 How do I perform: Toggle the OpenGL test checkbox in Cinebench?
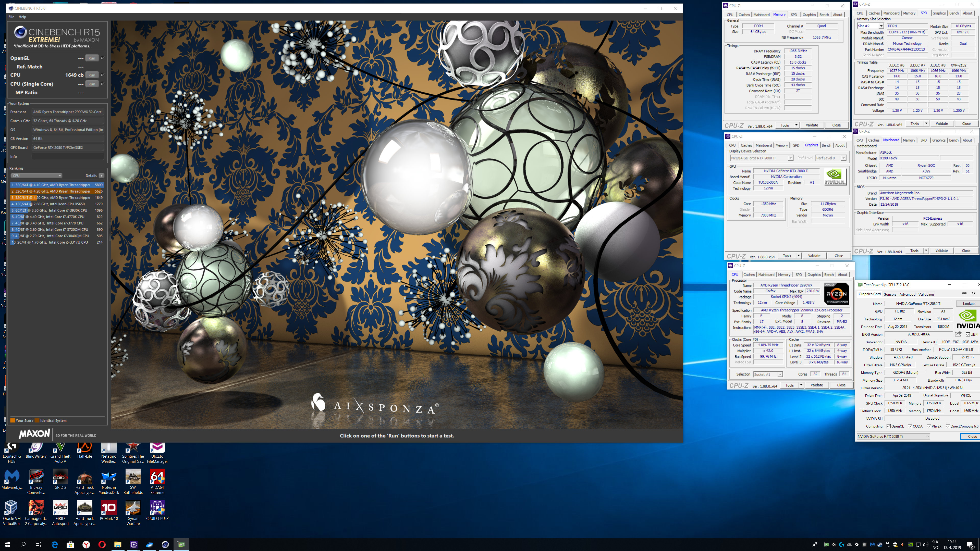point(103,58)
